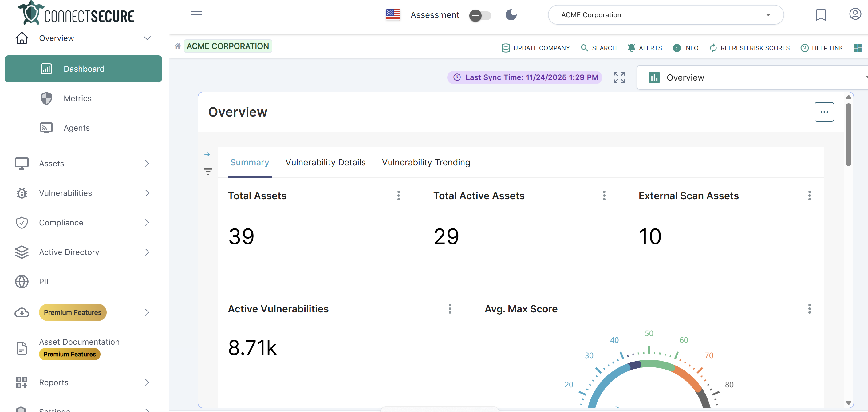
Task: Click the US flag language icon
Action: click(x=393, y=15)
